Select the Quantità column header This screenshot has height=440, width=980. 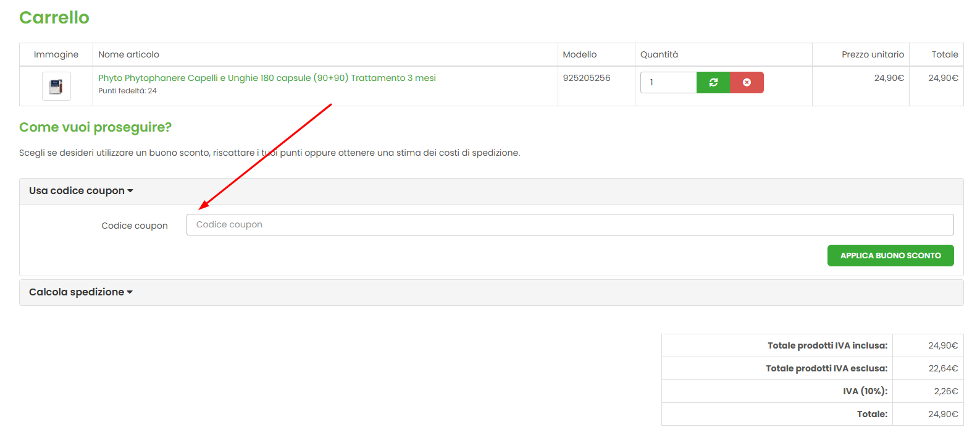coord(659,54)
